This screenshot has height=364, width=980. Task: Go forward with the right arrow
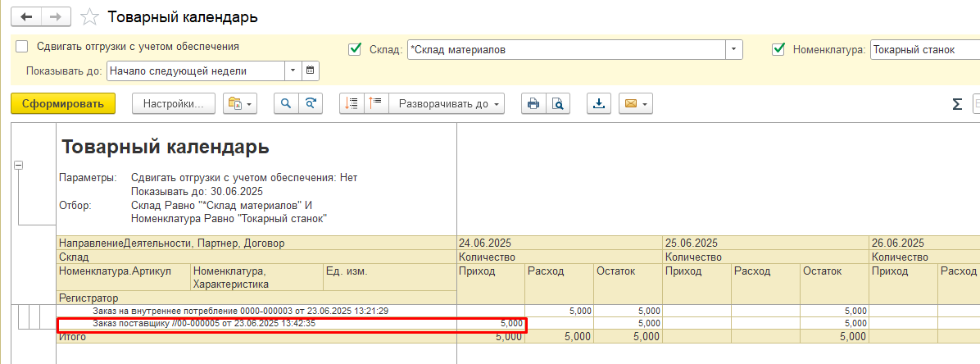(56, 17)
